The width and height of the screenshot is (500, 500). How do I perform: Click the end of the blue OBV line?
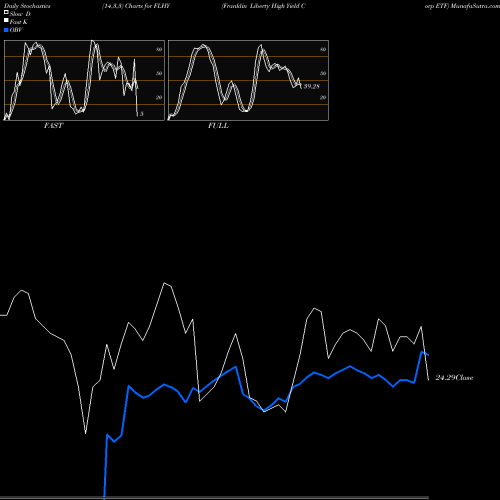pyautogui.click(x=428, y=355)
